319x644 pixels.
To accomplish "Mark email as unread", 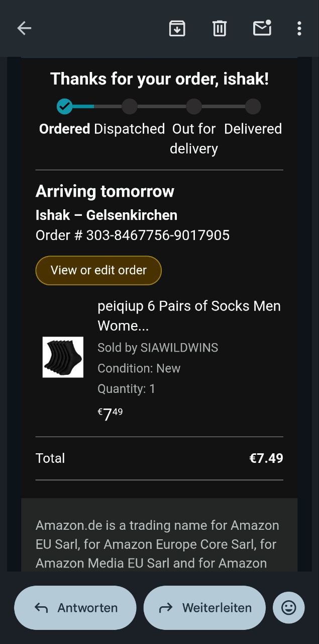I will click(262, 28).
